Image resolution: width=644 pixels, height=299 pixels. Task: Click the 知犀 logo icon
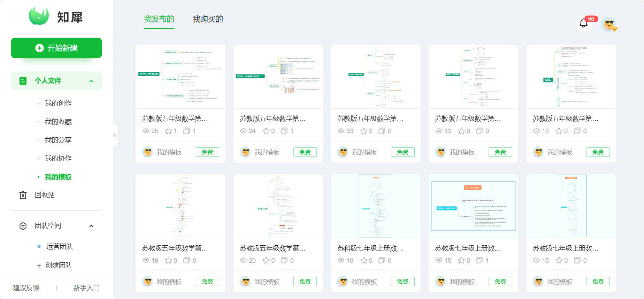[x=39, y=16]
